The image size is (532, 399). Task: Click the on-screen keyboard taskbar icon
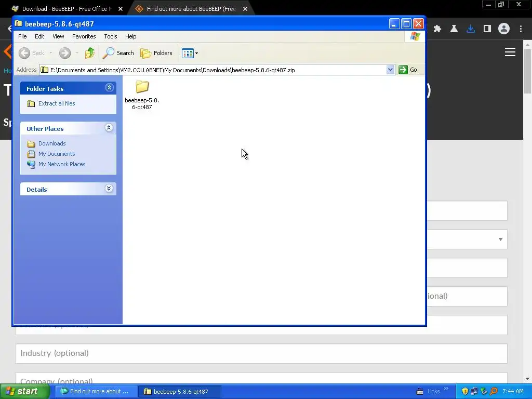420,392
